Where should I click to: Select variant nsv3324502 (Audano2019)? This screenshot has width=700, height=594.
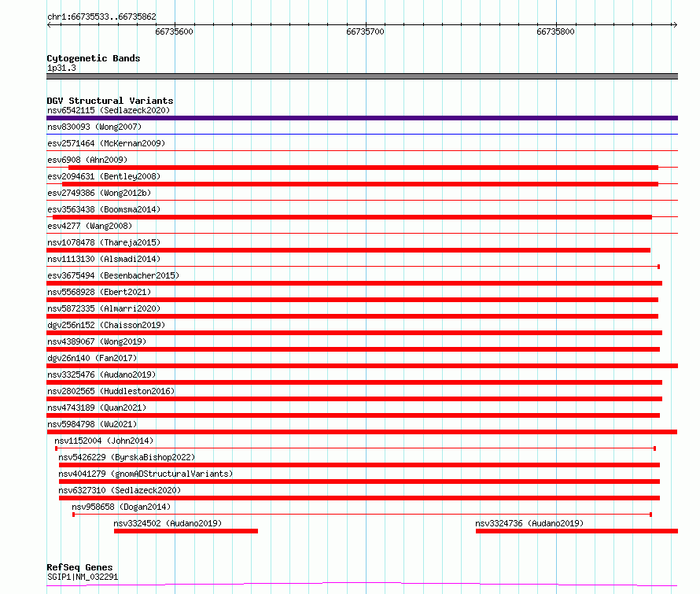pyautogui.click(x=168, y=523)
